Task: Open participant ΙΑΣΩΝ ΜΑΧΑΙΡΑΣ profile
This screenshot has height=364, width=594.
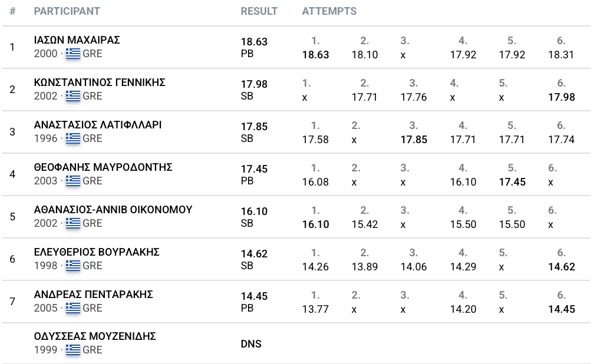Action: (77, 40)
